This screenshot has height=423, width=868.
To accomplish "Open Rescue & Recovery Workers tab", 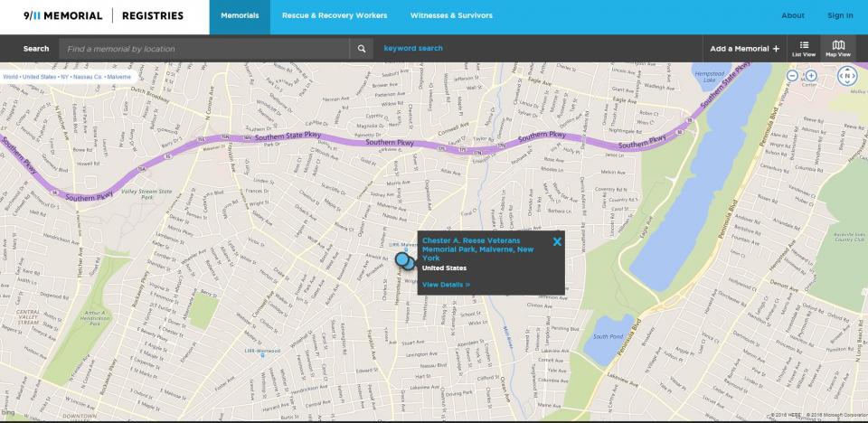I will [x=335, y=15].
